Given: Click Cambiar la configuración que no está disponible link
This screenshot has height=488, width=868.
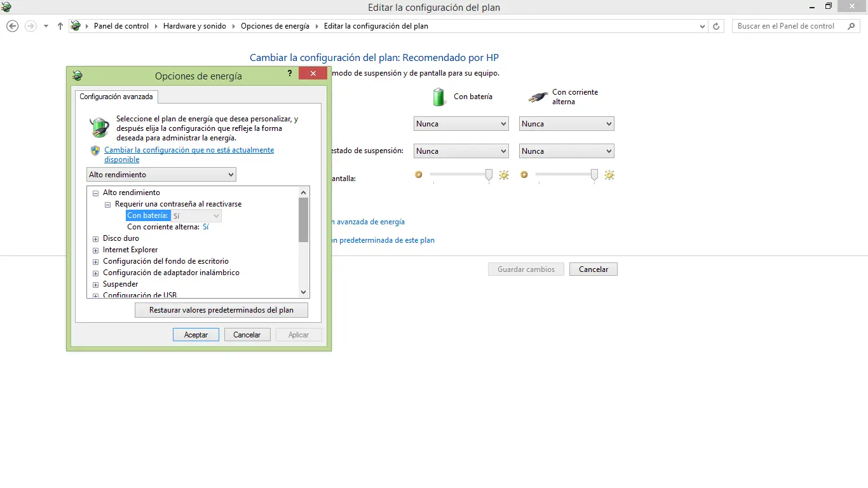Looking at the screenshot, I should [189, 154].
